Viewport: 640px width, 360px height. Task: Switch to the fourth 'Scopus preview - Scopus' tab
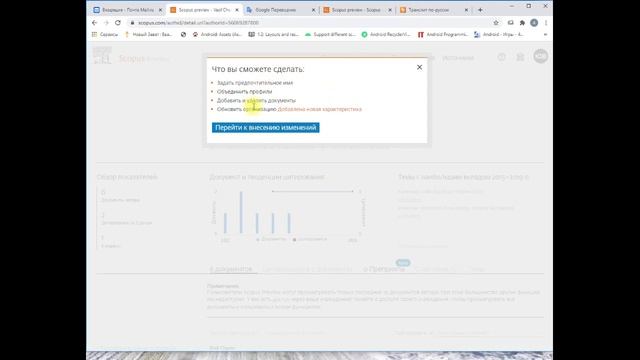356,10
